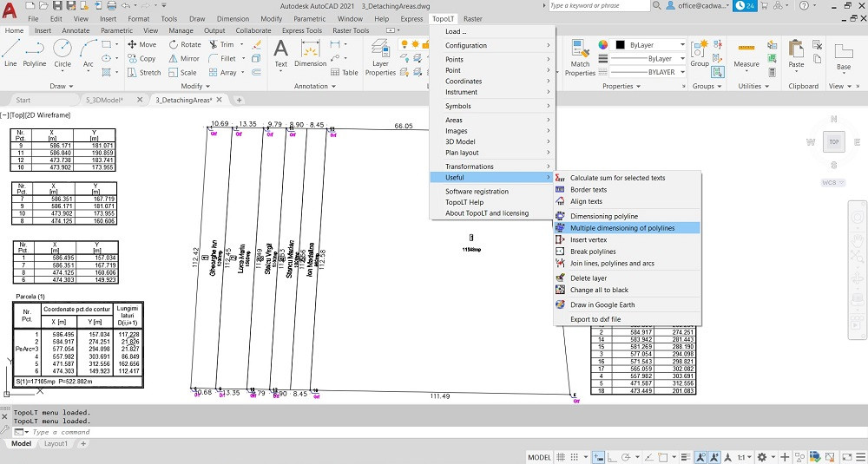Expand the Areas submenu
This screenshot has height=464, width=868.
(x=493, y=120)
